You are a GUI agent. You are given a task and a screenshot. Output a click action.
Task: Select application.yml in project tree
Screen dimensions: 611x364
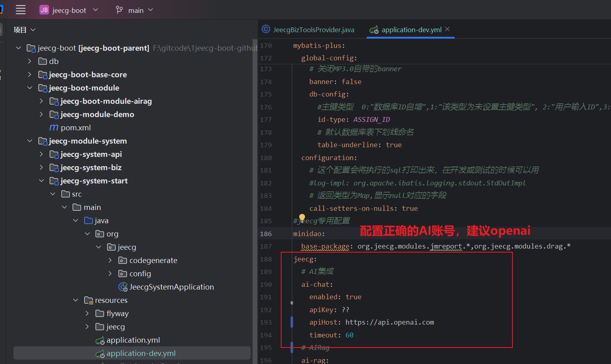coord(133,340)
